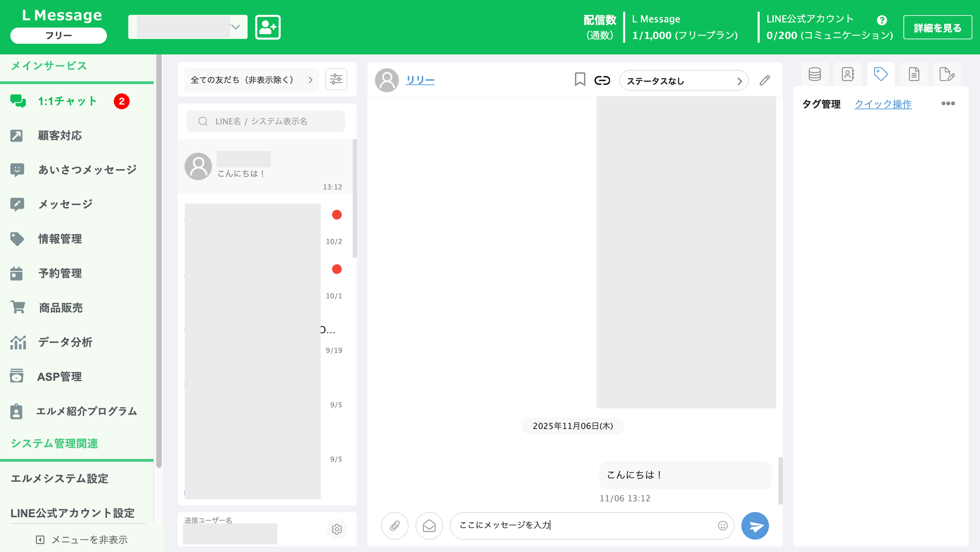Image resolution: width=980 pixels, height=552 pixels.
Task: Click the paperclip attachment icon
Action: [395, 526]
